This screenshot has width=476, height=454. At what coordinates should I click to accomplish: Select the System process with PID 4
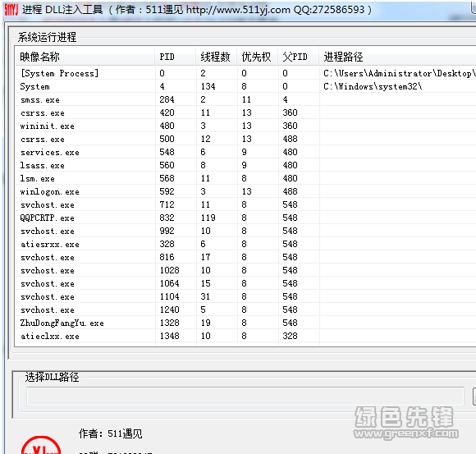point(246,86)
